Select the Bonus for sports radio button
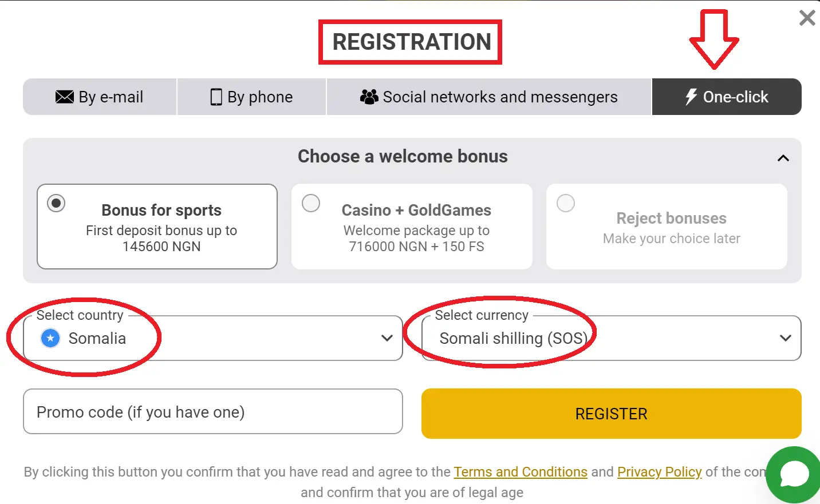 click(56, 203)
